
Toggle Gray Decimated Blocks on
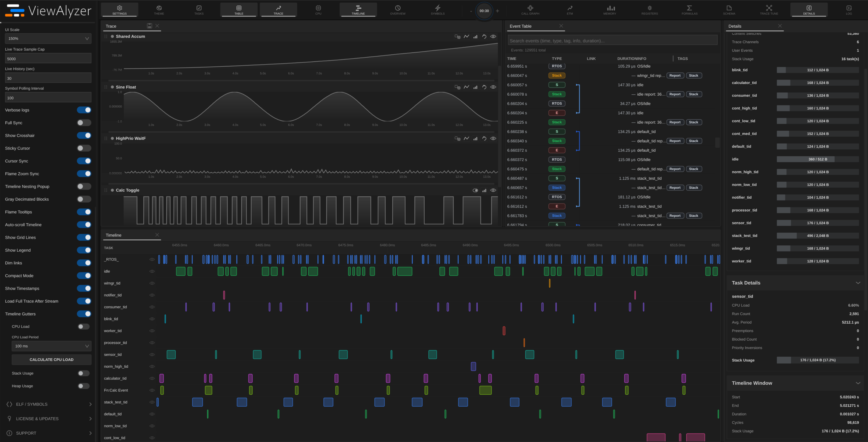pos(84,199)
